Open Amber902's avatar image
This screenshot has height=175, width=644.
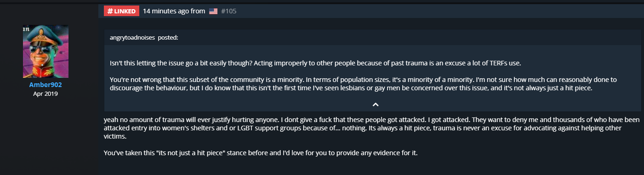(45, 52)
